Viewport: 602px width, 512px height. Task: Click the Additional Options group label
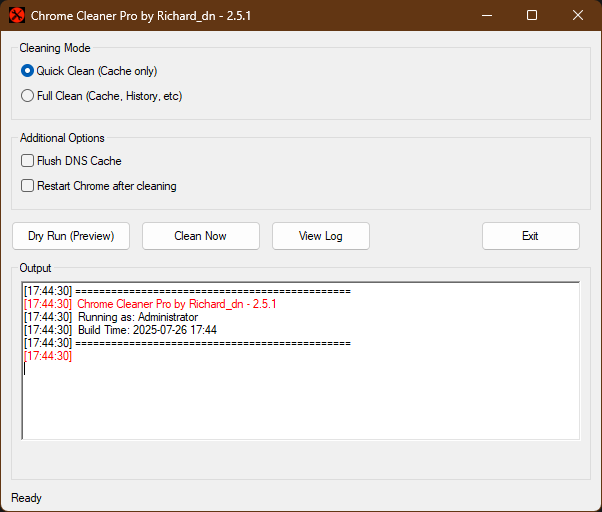[62, 138]
